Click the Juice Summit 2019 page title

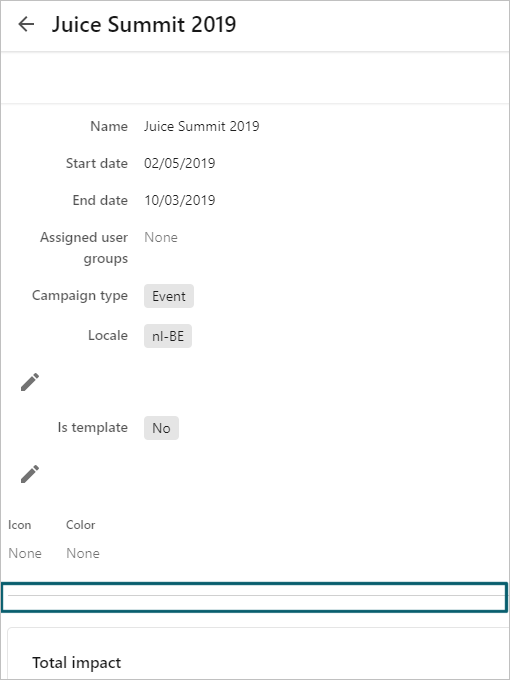click(144, 24)
